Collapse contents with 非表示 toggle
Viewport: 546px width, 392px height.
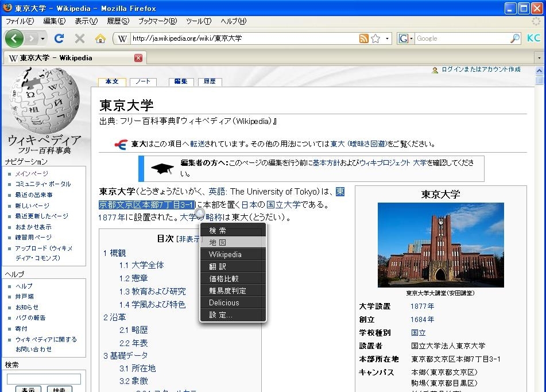pyautogui.click(x=189, y=239)
